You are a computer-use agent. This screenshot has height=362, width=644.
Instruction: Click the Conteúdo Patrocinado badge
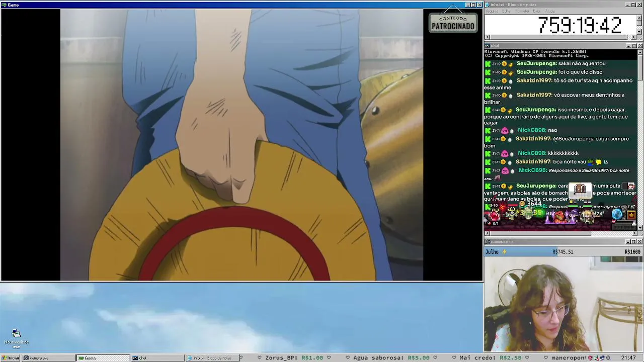(x=453, y=23)
